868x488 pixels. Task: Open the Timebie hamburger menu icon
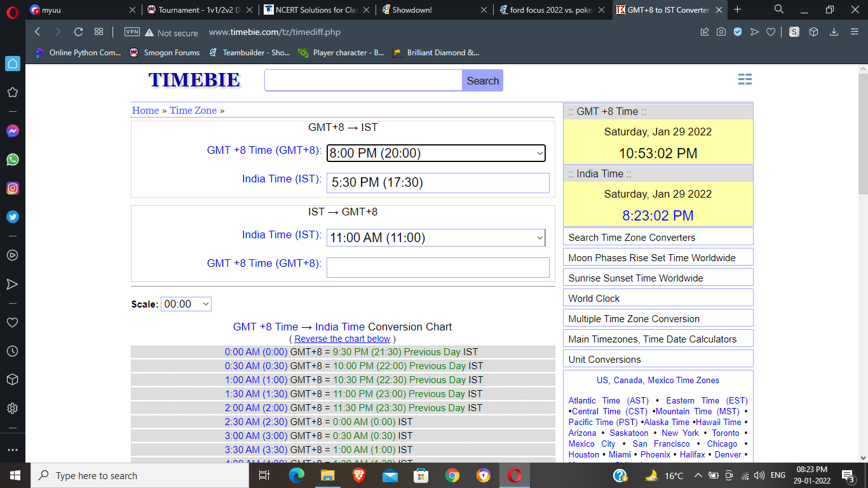click(745, 79)
